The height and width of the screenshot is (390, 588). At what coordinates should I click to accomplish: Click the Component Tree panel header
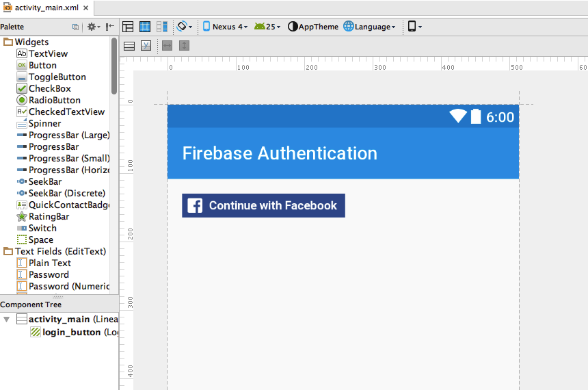point(59,304)
